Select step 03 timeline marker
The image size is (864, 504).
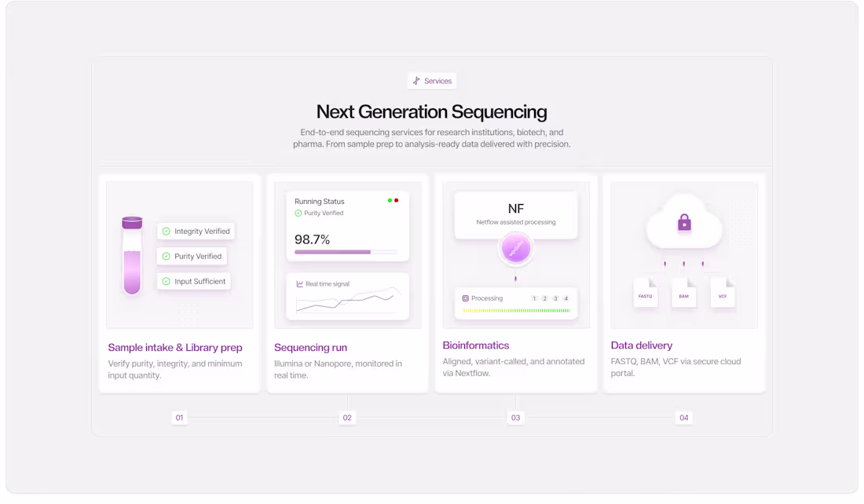click(x=516, y=418)
